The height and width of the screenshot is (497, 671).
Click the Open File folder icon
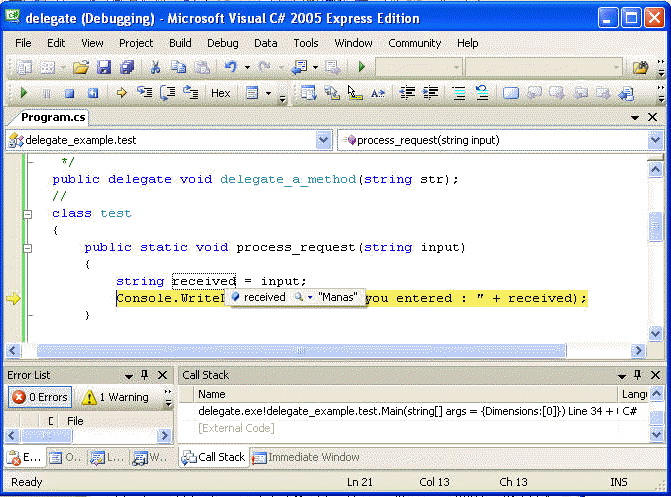click(x=80, y=67)
